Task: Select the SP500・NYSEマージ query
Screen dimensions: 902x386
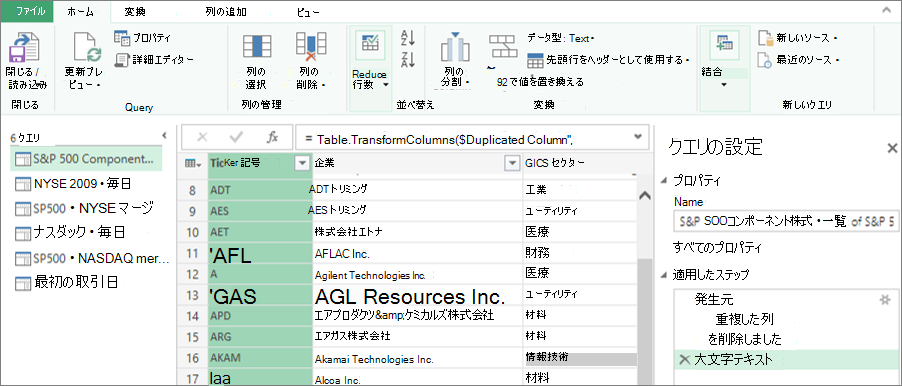Action: [x=86, y=208]
